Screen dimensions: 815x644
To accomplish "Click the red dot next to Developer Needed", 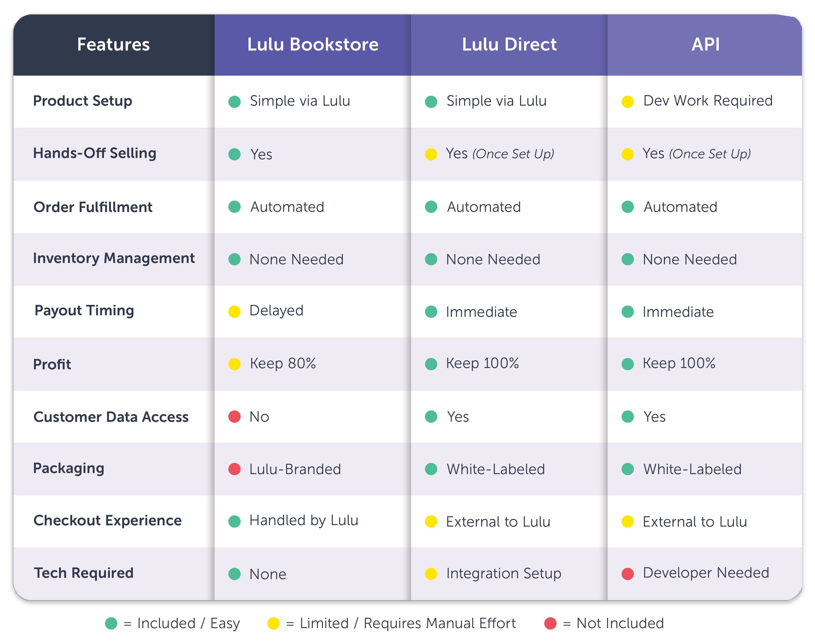I will (x=627, y=574).
